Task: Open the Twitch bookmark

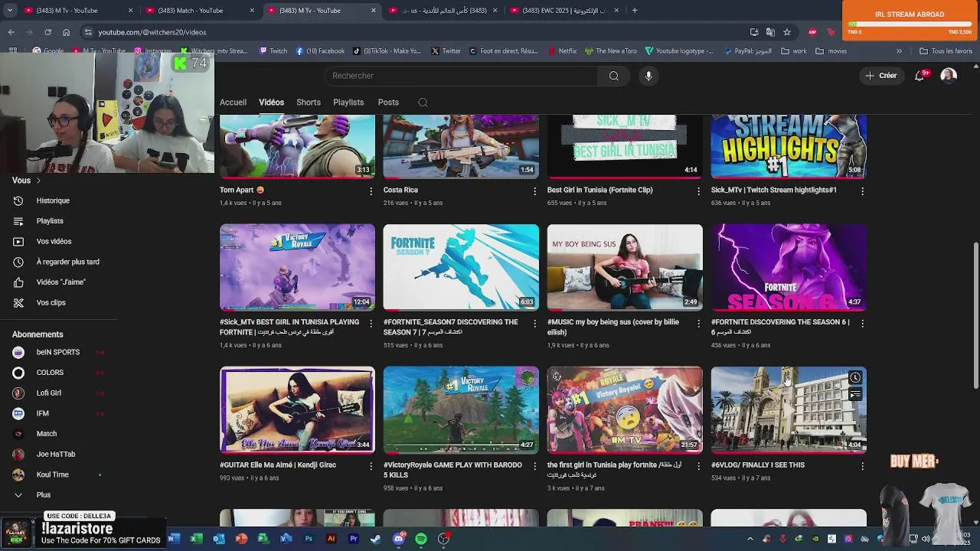Action: [273, 51]
